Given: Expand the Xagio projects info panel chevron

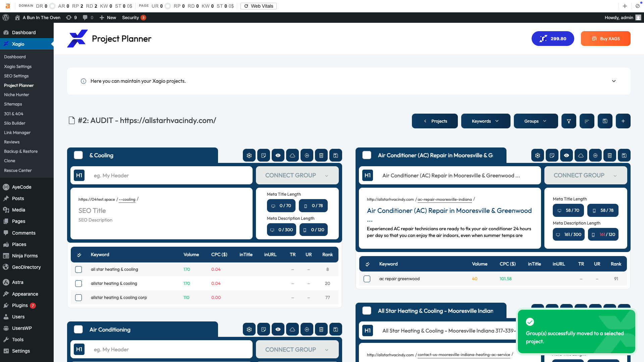Looking at the screenshot, I should [614, 81].
